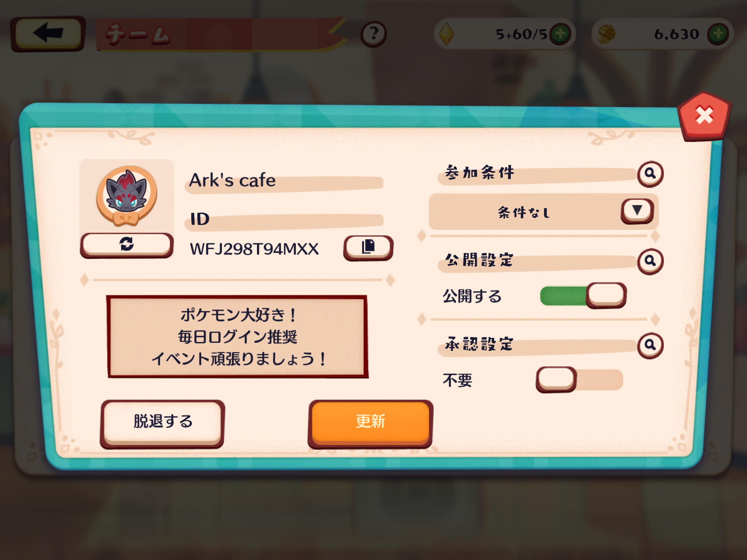Add golden acorns with green plus
747x560 pixels.
(x=718, y=34)
